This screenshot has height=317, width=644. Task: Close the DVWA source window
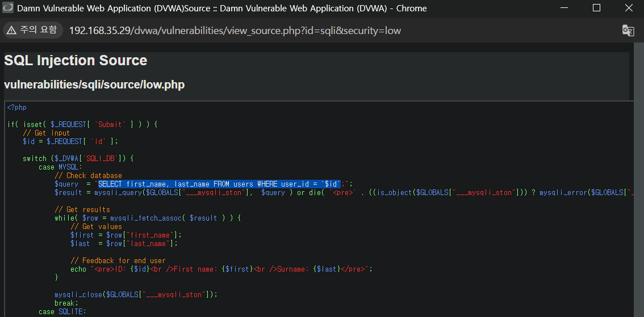[x=629, y=8]
